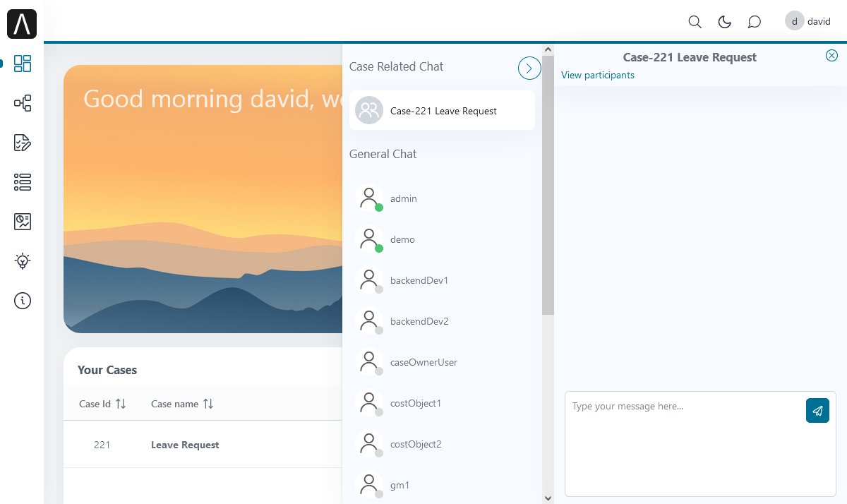Open the chat bubble icon in header
Screen dimensions: 847x504
754,22
